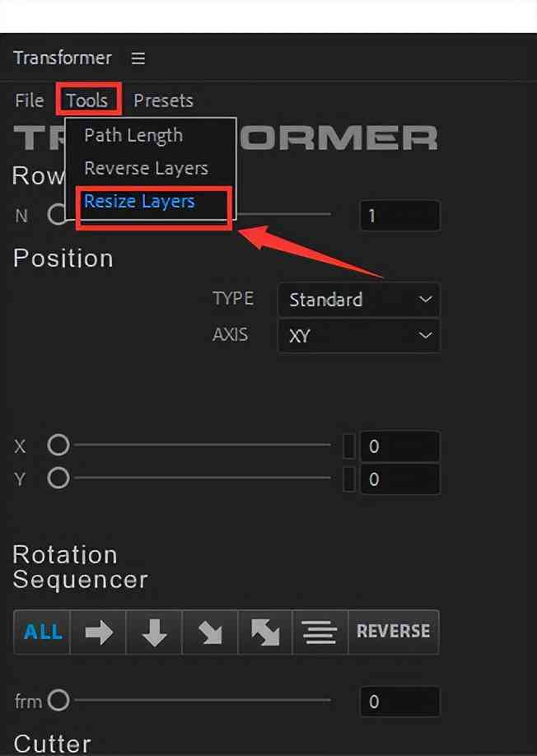This screenshot has height=756, width=537.
Task: Select the diagonal down-right sequencer arrow
Action: tap(210, 632)
